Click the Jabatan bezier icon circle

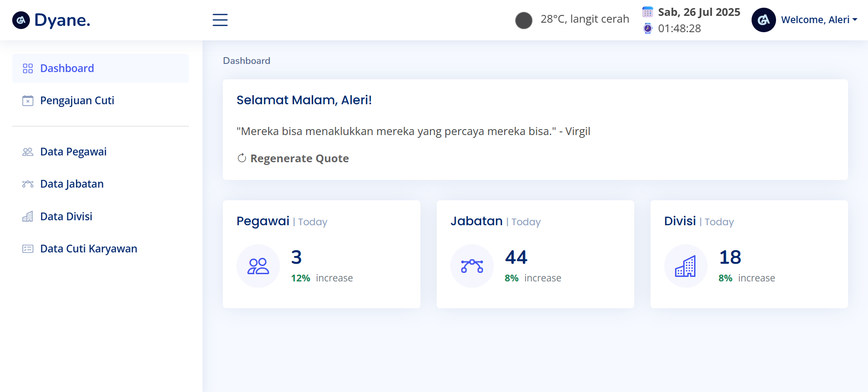click(x=472, y=266)
